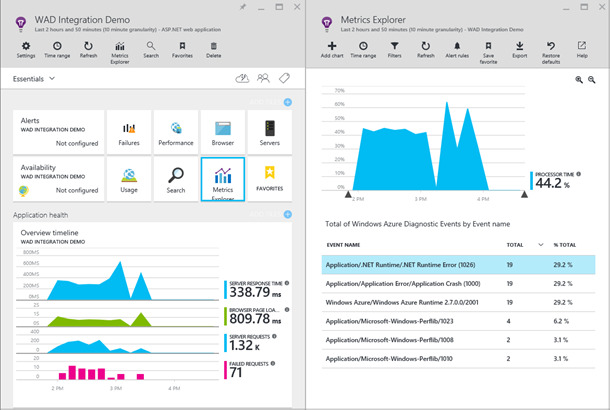
Task: Open the Failures tile
Action: point(128,133)
